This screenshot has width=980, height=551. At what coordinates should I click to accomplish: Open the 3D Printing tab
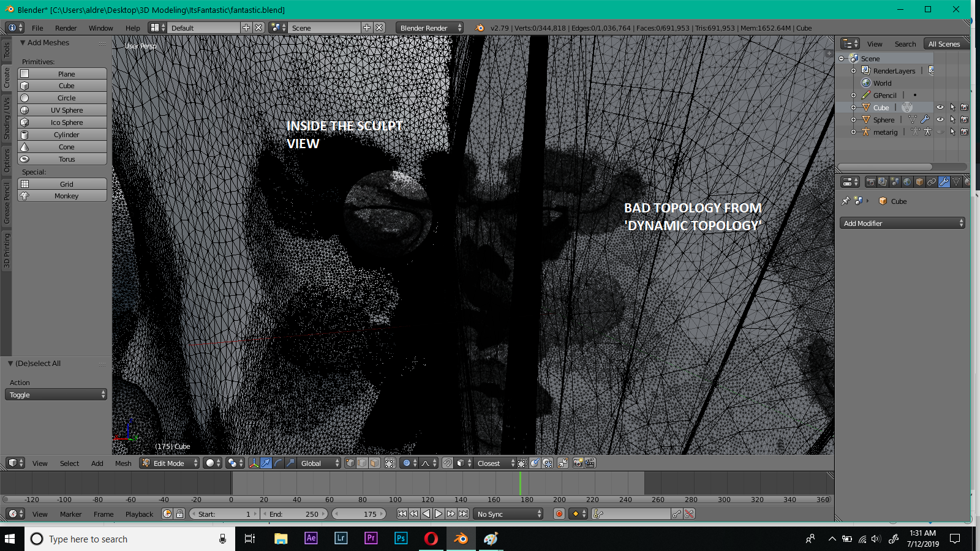7,250
